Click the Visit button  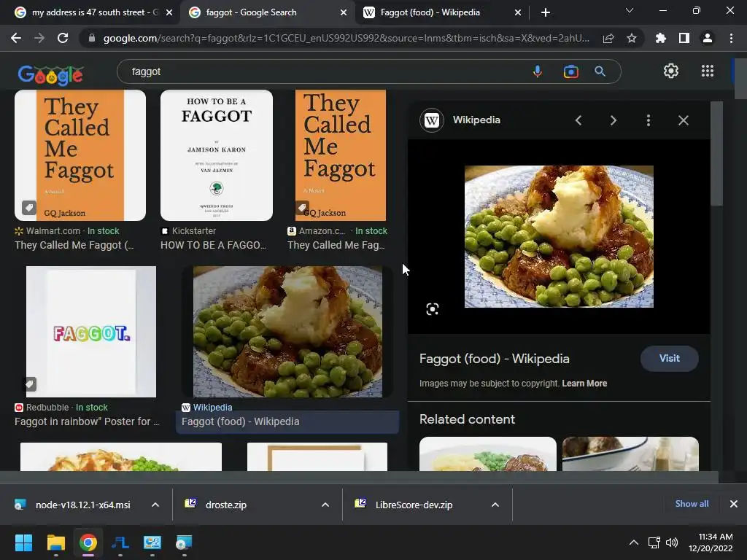click(670, 359)
